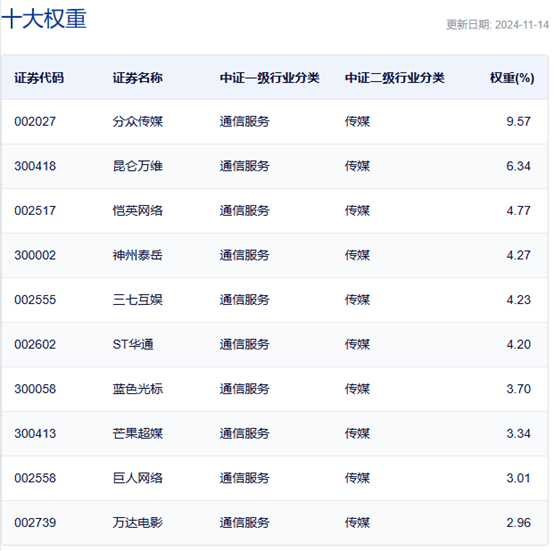
Task: Select stock name 恺英网络
Action: click(x=137, y=211)
